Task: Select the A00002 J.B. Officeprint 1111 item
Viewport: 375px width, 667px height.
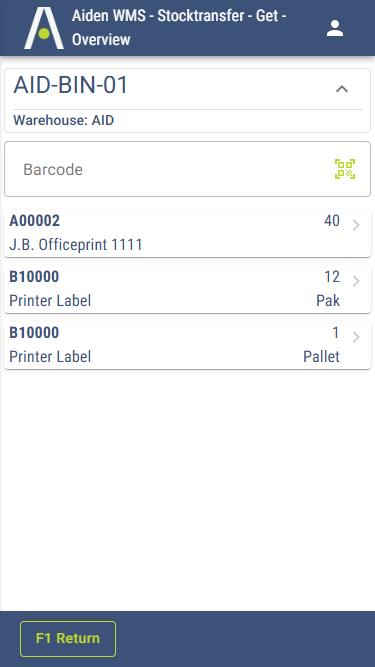Action: click(188, 233)
